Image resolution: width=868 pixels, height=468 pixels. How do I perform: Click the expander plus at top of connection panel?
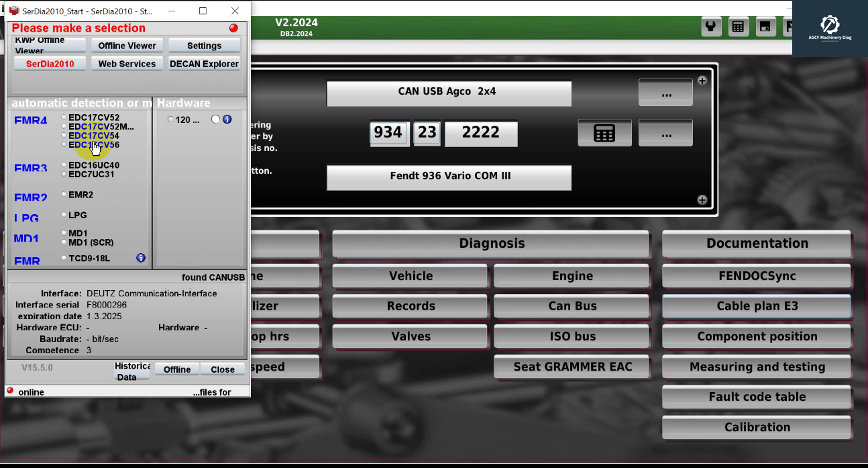coord(702,79)
